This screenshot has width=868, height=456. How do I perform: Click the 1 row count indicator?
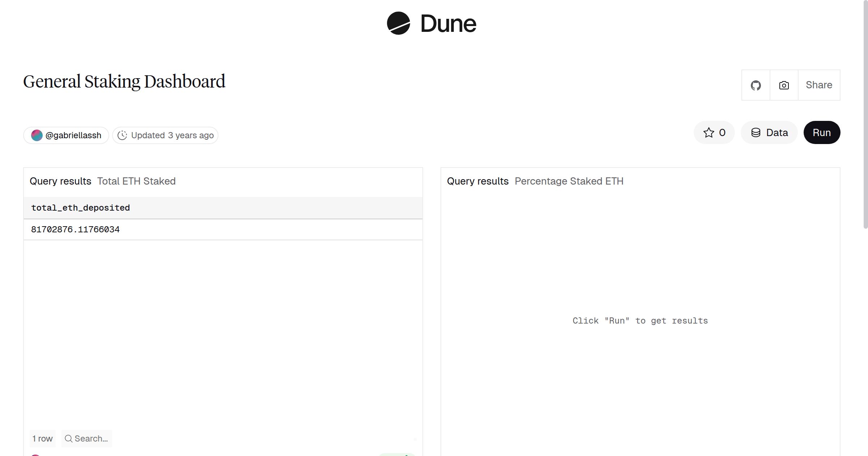click(x=42, y=438)
